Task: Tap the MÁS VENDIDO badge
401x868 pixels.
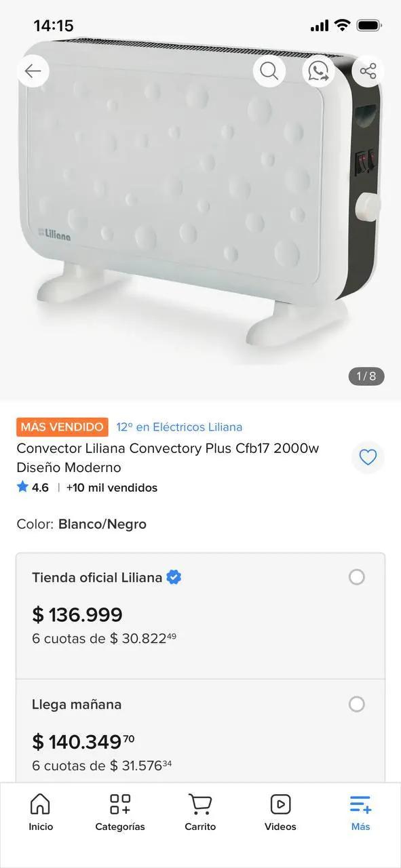Action: click(62, 427)
